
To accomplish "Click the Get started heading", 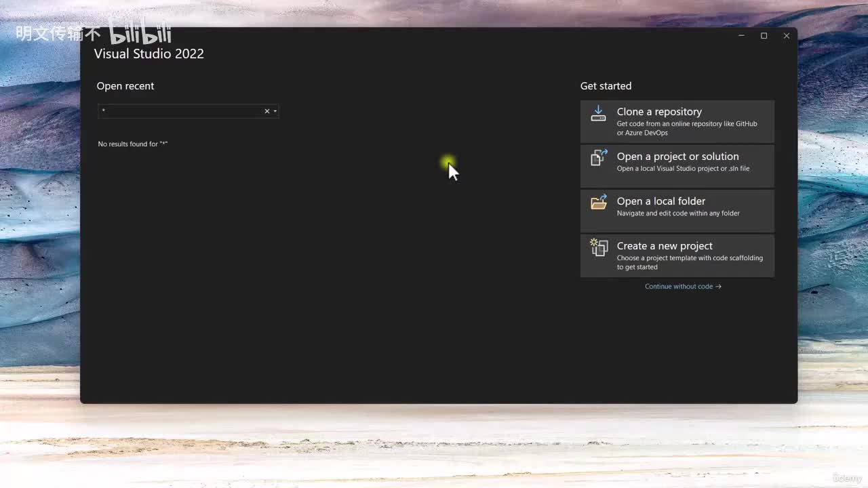I will coord(606,86).
